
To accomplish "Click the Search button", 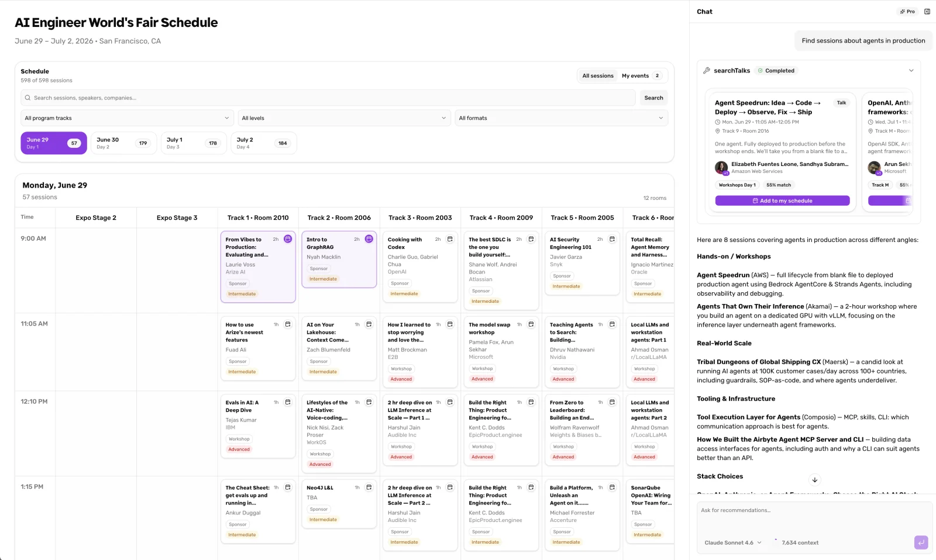I will pos(653,98).
